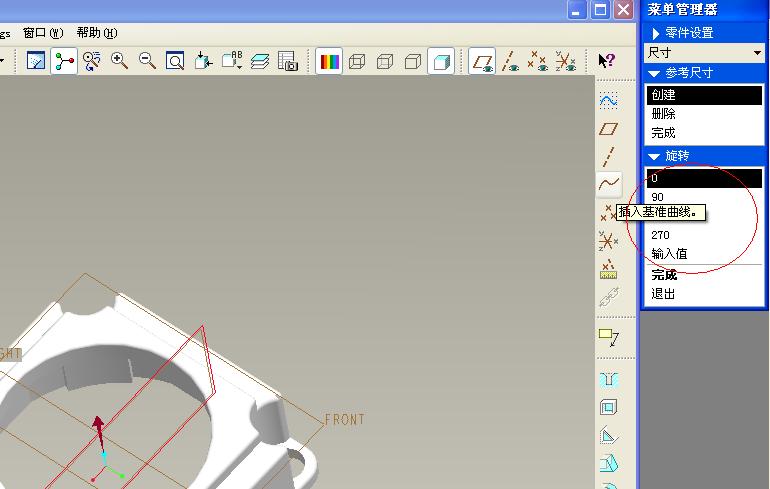This screenshot has height=489, width=770.
Task: Click the FRONT datum plane label
Action: 344,420
